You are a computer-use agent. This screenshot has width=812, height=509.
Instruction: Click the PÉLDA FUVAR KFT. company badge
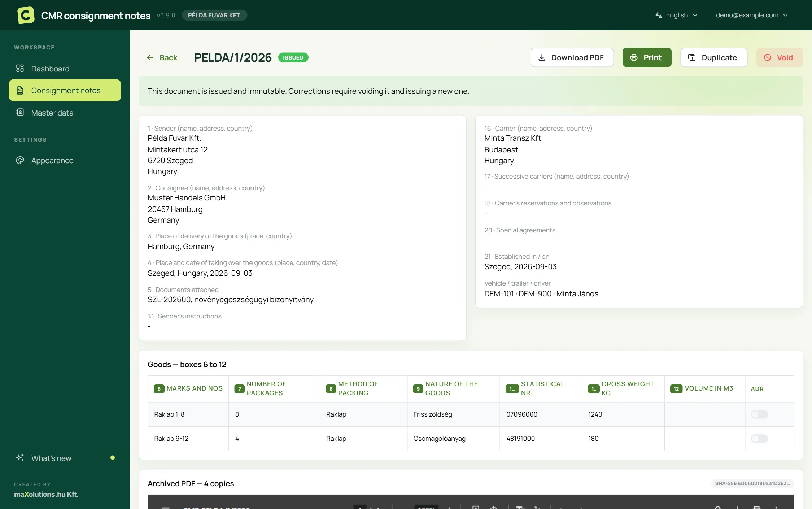214,15
